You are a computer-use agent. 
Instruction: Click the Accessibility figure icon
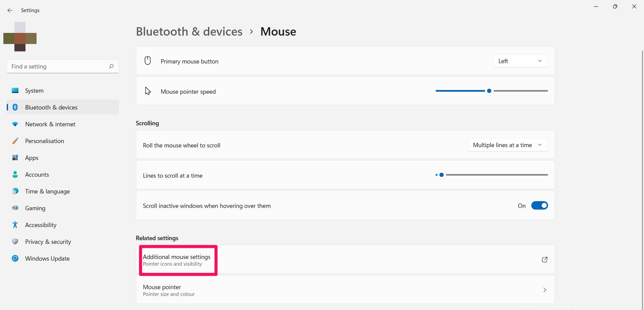[x=15, y=225]
